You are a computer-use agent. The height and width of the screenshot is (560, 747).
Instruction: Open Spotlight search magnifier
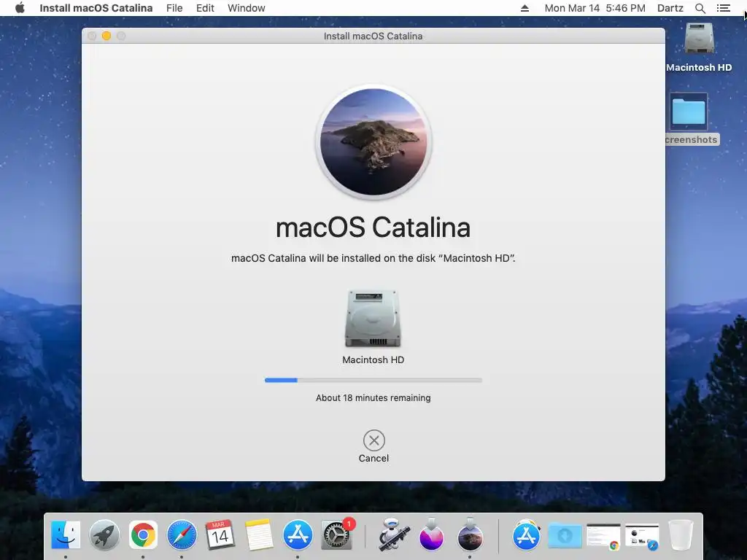coord(700,8)
